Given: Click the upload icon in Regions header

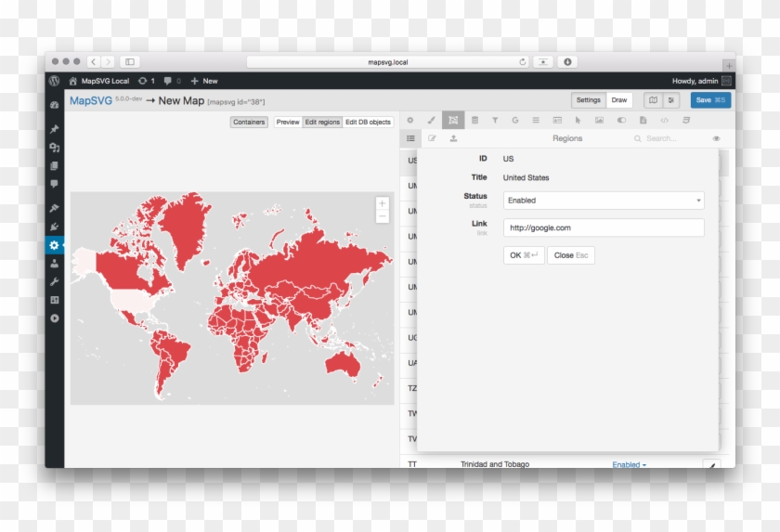Looking at the screenshot, I should click(x=453, y=138).
